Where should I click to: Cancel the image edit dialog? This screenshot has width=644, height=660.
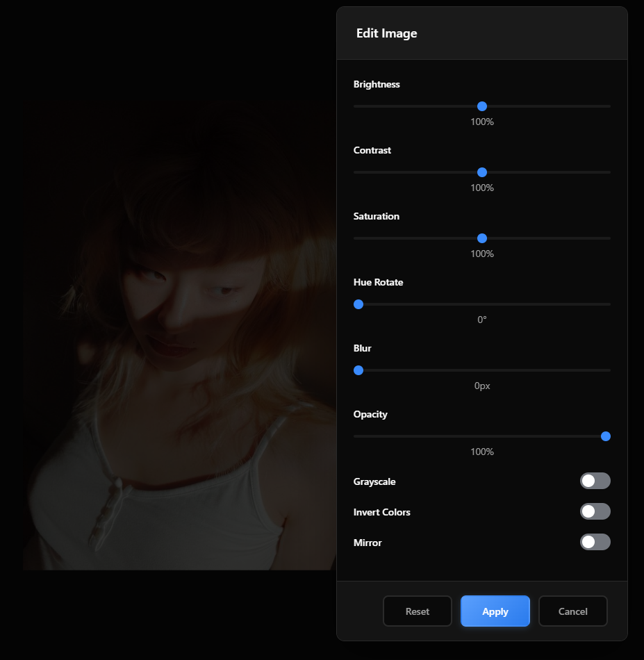[x=573, y=611]
